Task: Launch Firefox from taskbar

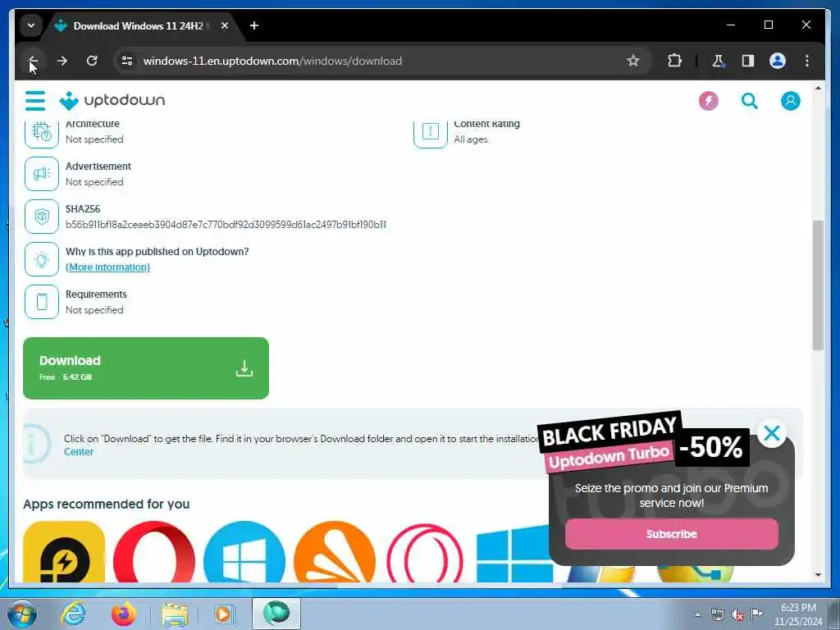Action: coord(123,614)
